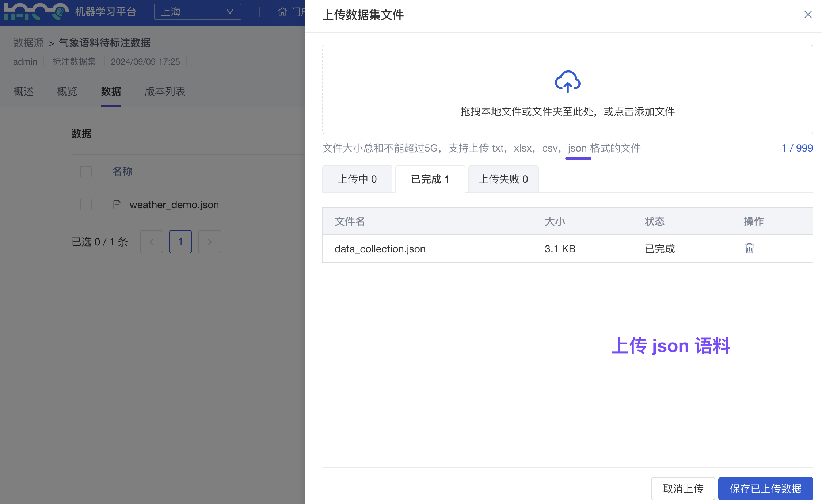The width and height of the screenshot is (822, 504).
Task: Click the weather_demo.json file icon
Action: [x=117, y=205]
